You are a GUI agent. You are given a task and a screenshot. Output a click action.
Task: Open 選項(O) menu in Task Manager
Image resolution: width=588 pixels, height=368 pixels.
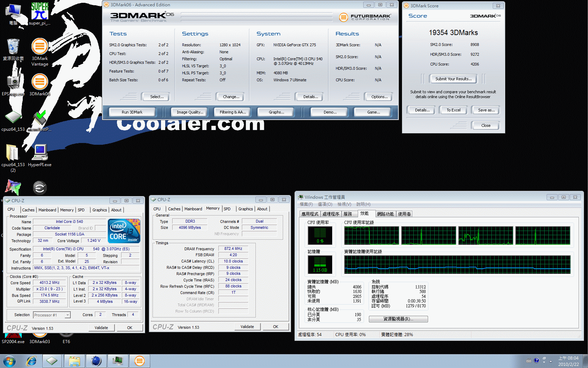325,204
